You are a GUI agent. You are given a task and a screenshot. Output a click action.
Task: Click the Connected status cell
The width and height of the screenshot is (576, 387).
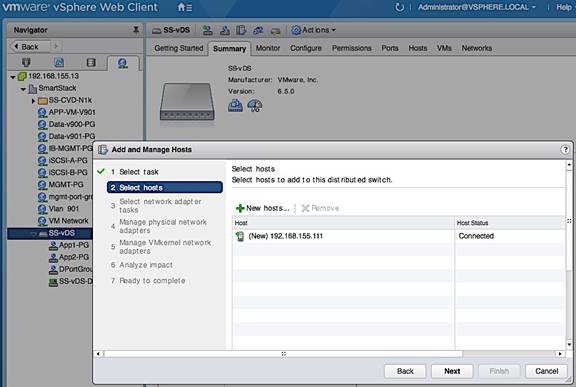(x=476, y=236)
